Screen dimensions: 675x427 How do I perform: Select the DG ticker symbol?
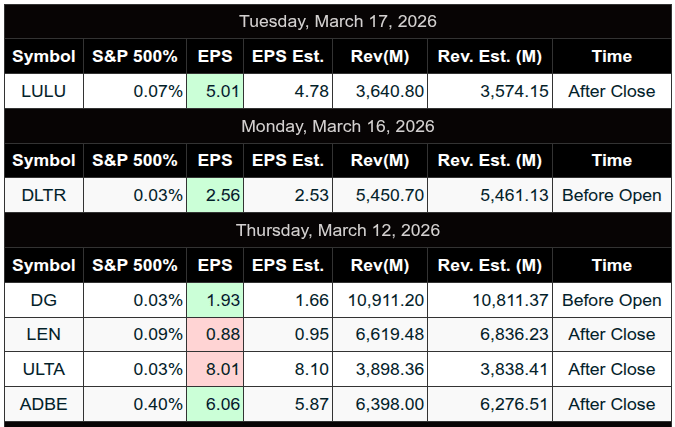point(44,300)
